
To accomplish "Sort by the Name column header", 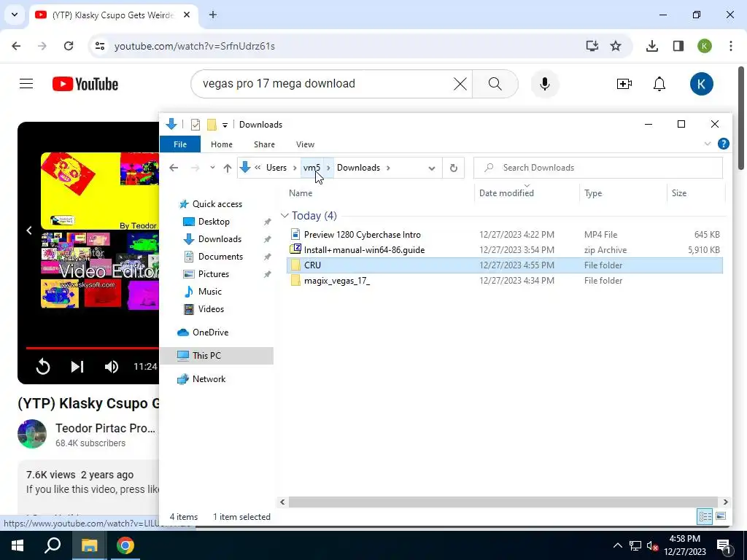I will point(301,192).
